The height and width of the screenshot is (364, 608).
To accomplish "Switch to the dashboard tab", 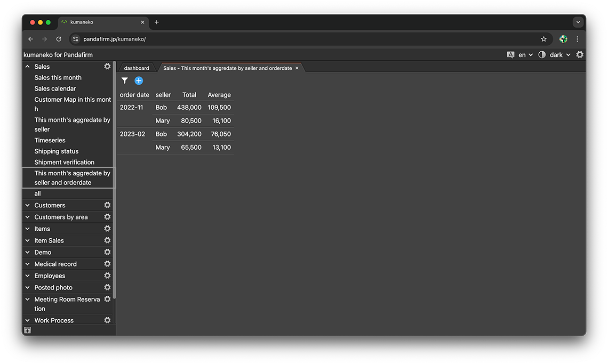I will point(137,68).
